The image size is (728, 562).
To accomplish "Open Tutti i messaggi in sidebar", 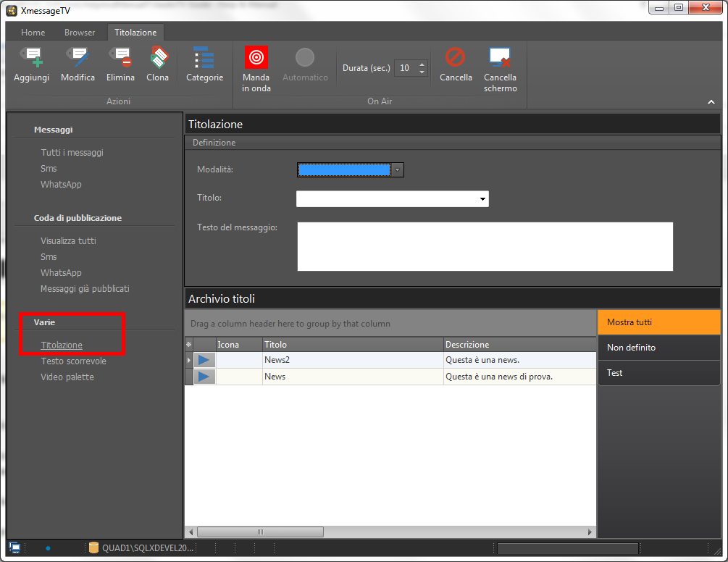I will pyautogui.click(x=72, y=153).
